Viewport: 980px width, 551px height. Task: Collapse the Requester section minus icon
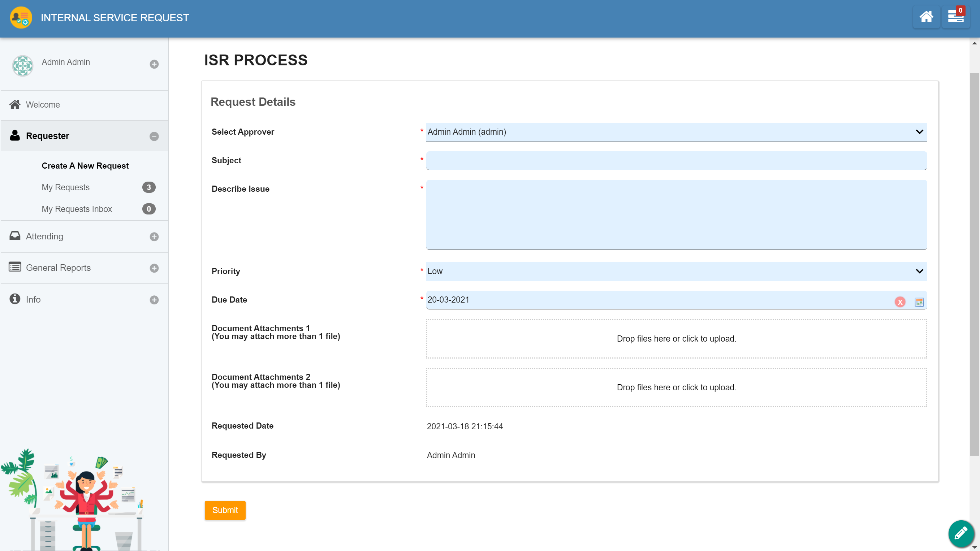pyautogui.click(x=154, y=136)
